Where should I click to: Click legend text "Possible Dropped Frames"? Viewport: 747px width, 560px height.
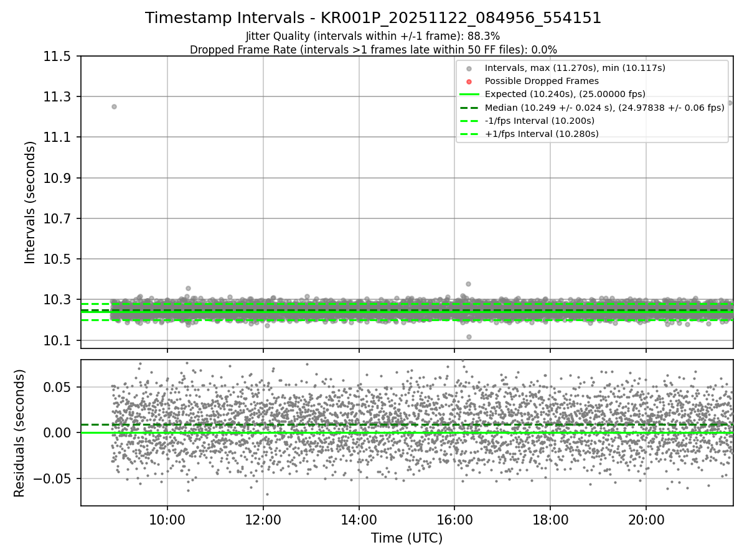click(542, 81)
